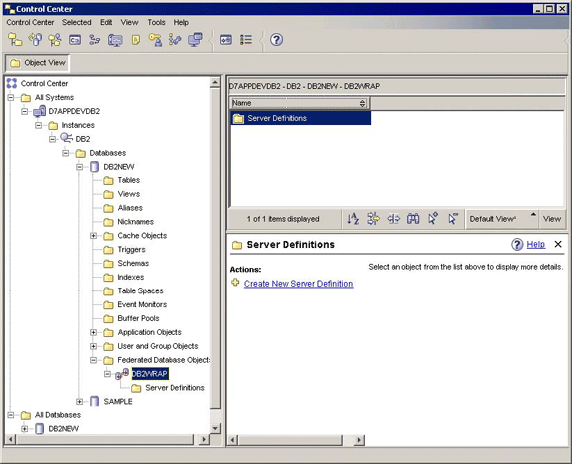Collapse the D7APPDEVDB2 system node

(x=24, y=111)
